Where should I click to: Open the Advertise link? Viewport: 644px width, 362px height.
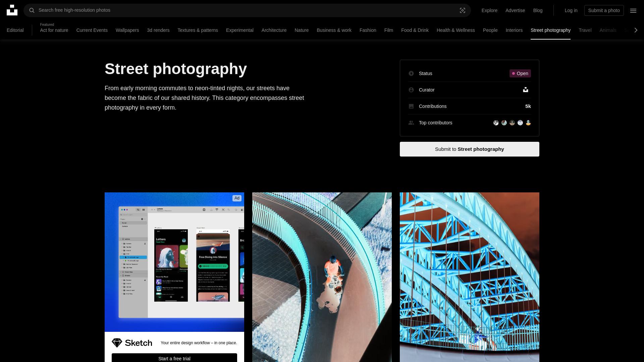click(515, 10)
